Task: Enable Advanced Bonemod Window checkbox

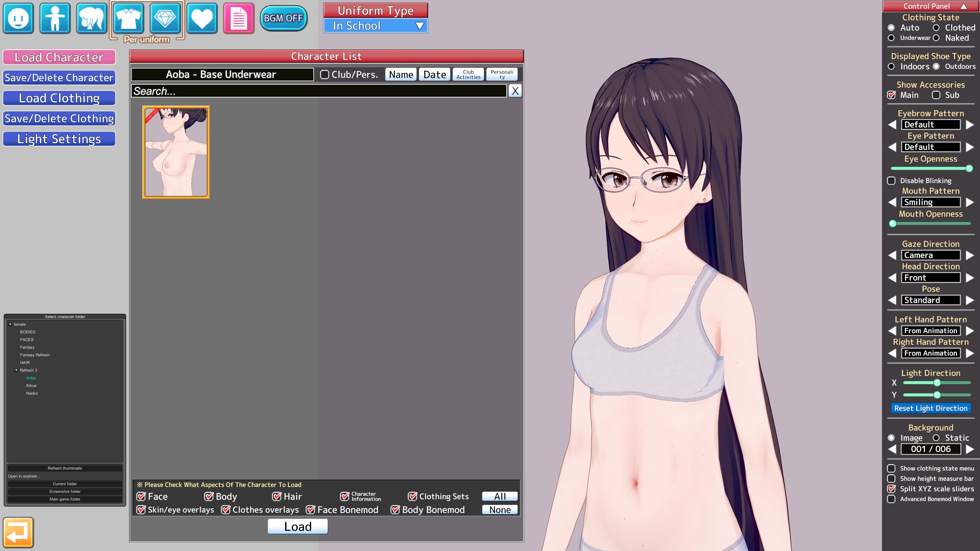Action: pos(891,499)
